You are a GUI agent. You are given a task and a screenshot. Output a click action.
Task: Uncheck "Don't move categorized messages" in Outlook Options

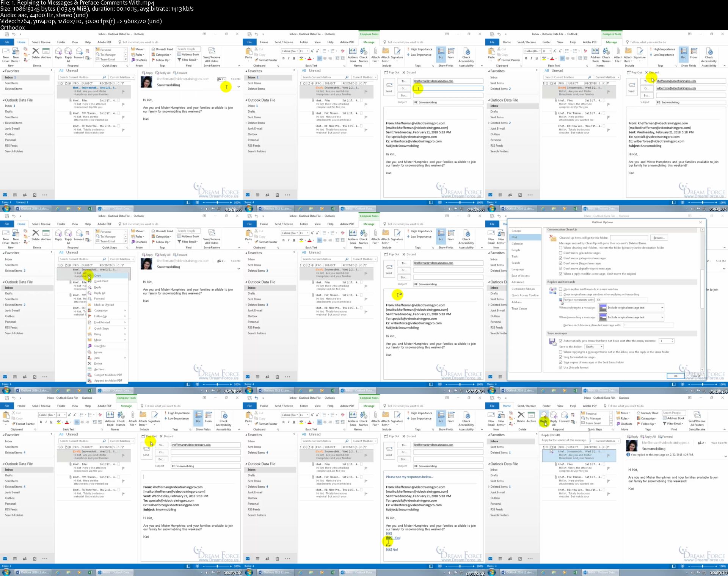click(x=560, y=258)
